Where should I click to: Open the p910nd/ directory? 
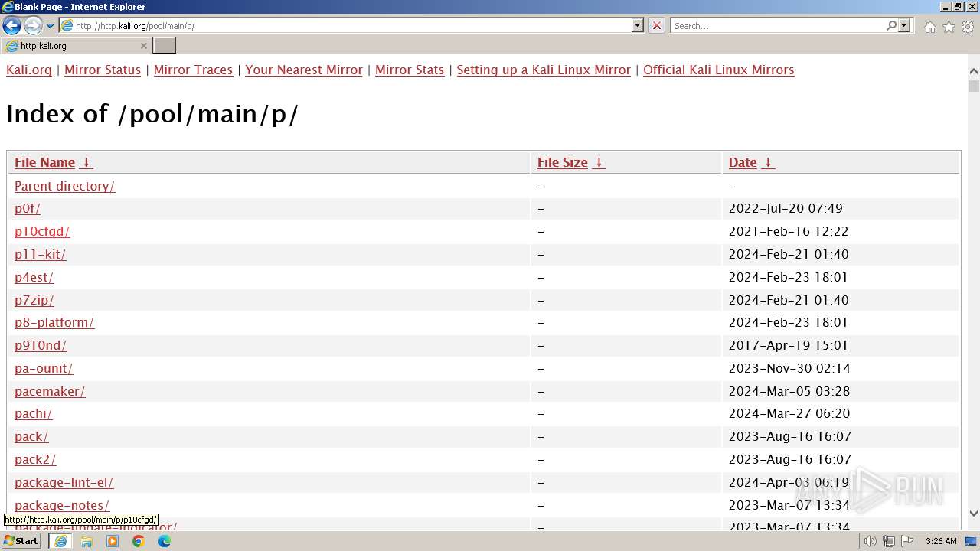(x=41, y=345)
